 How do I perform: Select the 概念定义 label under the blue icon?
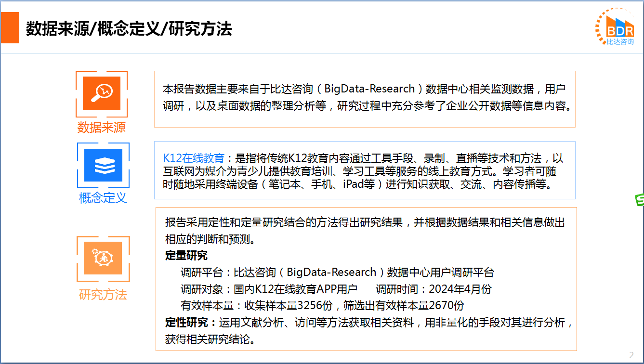(x=103, y=197)
